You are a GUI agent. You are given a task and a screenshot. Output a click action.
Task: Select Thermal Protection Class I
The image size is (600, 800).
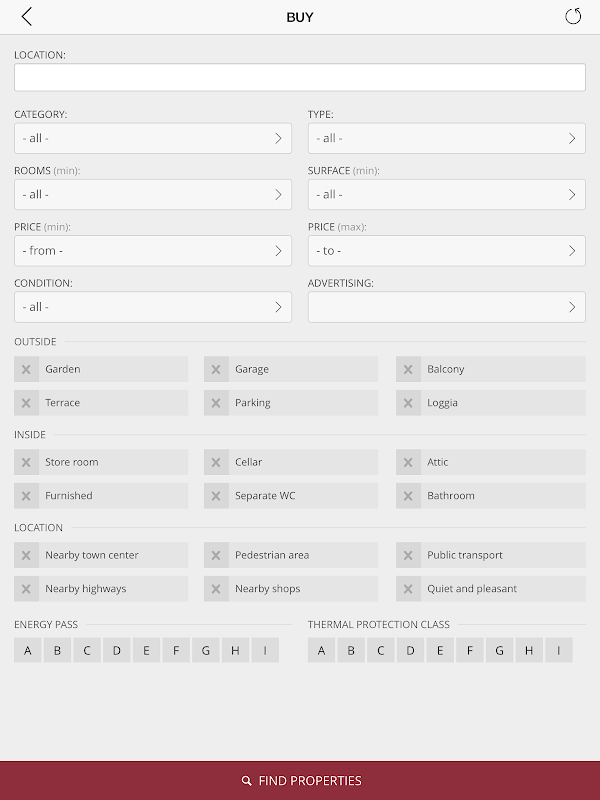(x=558, y=651)
